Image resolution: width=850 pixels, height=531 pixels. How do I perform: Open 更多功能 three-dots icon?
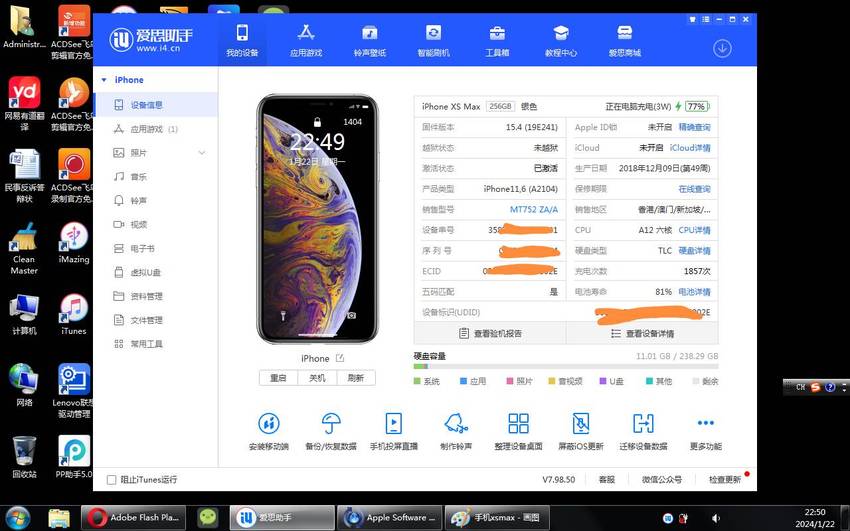706,423
